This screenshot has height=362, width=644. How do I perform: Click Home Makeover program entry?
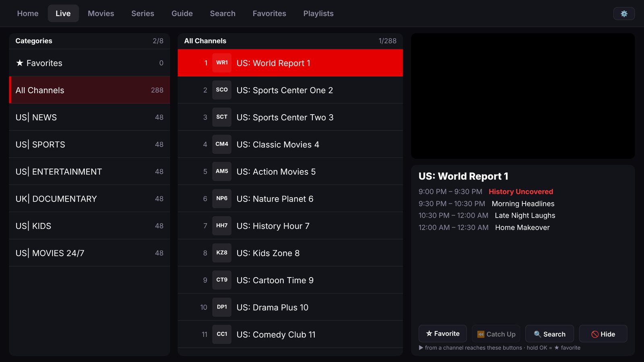(522, 227)
